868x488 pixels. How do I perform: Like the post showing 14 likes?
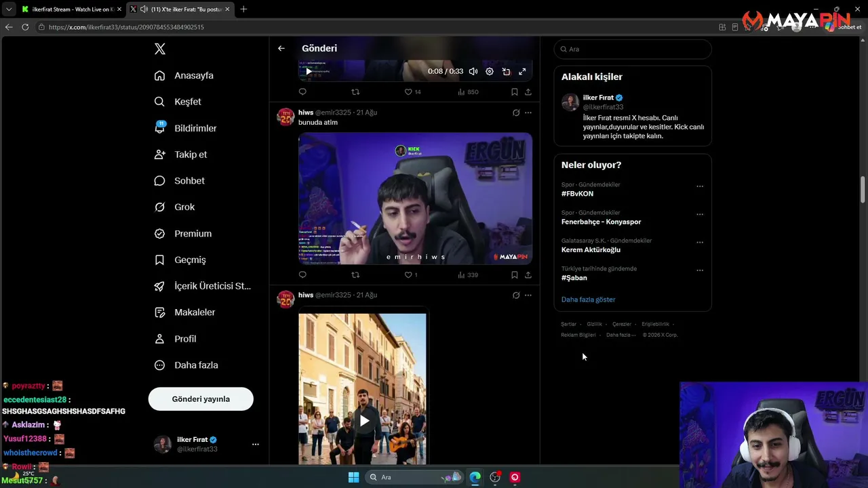412,91
